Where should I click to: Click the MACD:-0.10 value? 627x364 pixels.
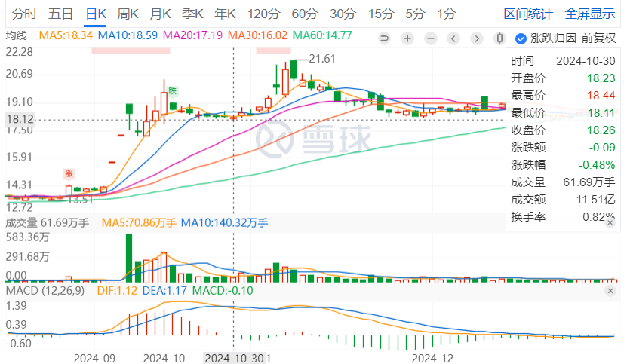pyautogui.click(x=223, y=290)
